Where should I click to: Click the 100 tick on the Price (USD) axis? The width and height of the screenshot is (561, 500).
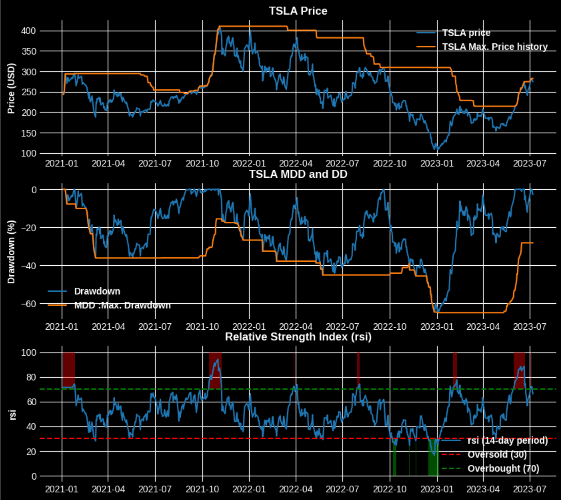(x=28, y=154)
